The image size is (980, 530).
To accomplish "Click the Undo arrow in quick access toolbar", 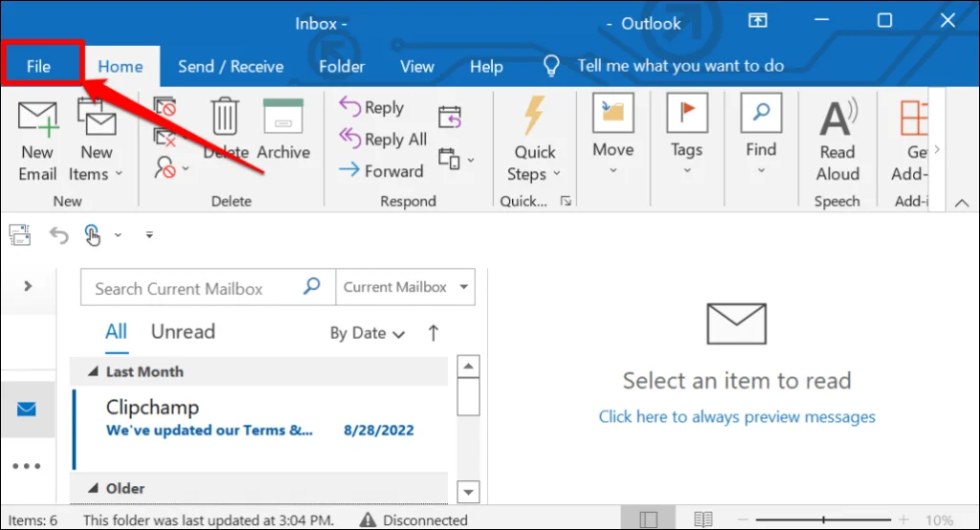I will coord(59,234).
